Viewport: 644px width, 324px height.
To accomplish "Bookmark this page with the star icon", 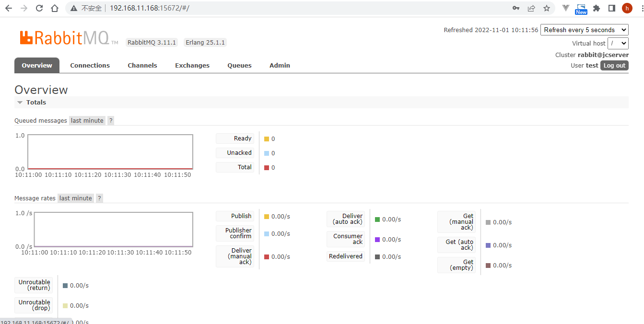I will tap(546, 8).
